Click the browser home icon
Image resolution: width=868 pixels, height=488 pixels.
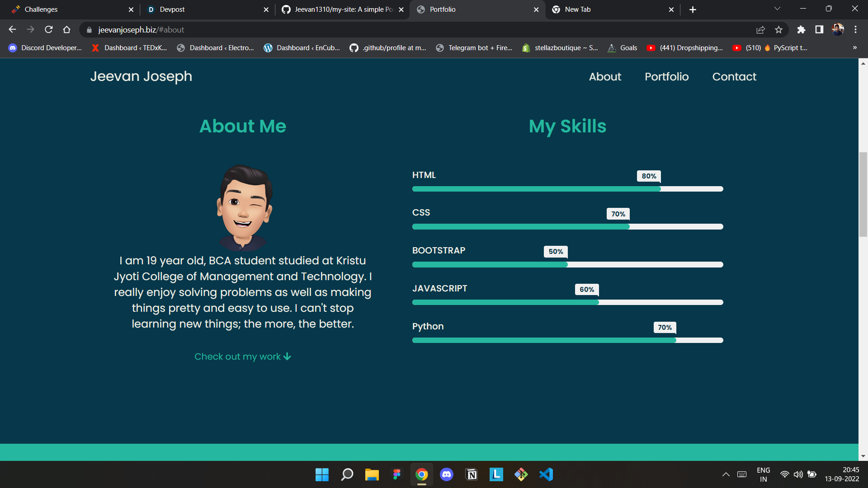click(67, 30)
